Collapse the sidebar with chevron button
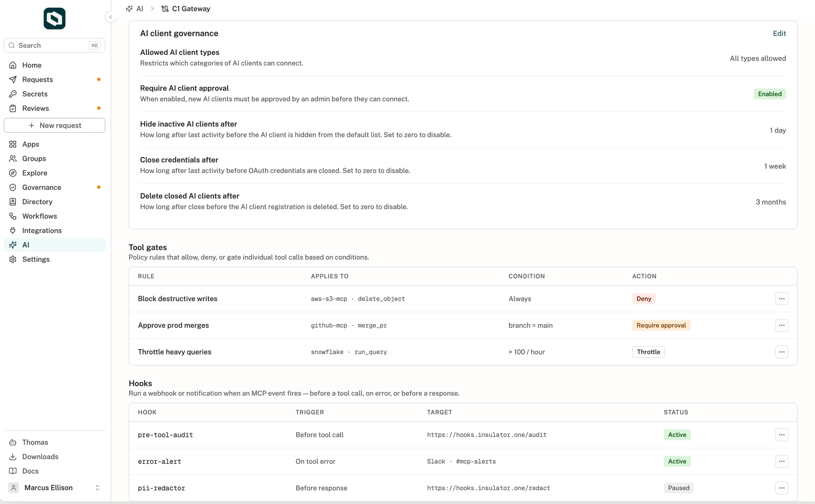815x504 pixels. (110, 17)
